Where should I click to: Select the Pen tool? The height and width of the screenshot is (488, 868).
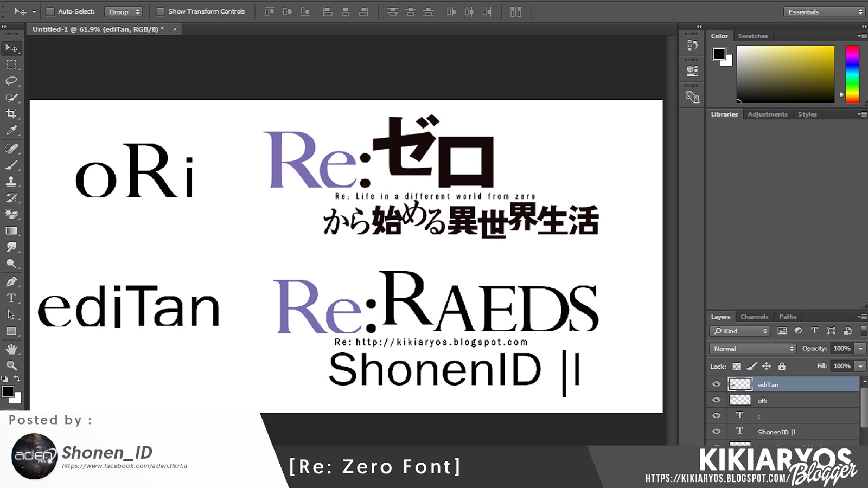[x=11, y=281]
